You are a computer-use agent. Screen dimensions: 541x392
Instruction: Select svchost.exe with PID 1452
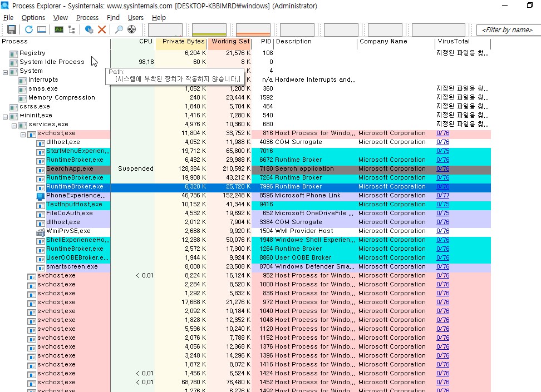click(x=245, y=383)
